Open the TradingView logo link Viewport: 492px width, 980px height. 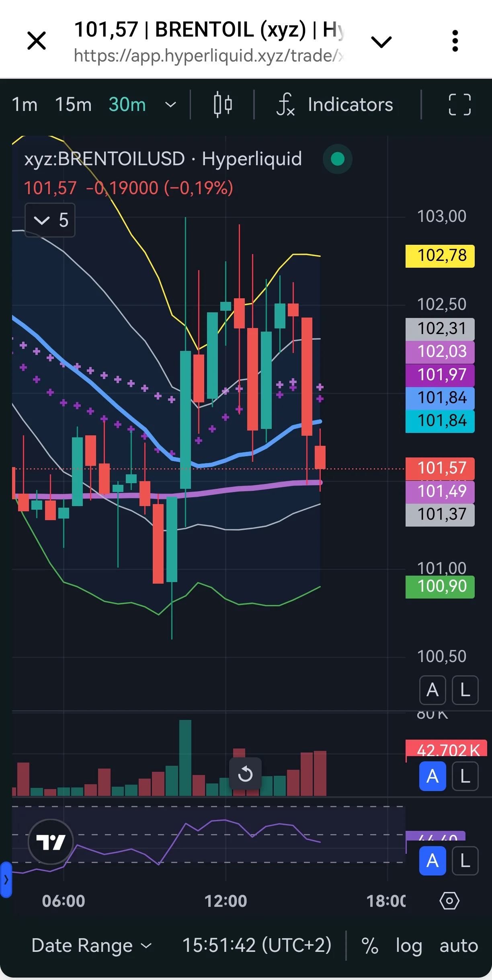[51, 841]
